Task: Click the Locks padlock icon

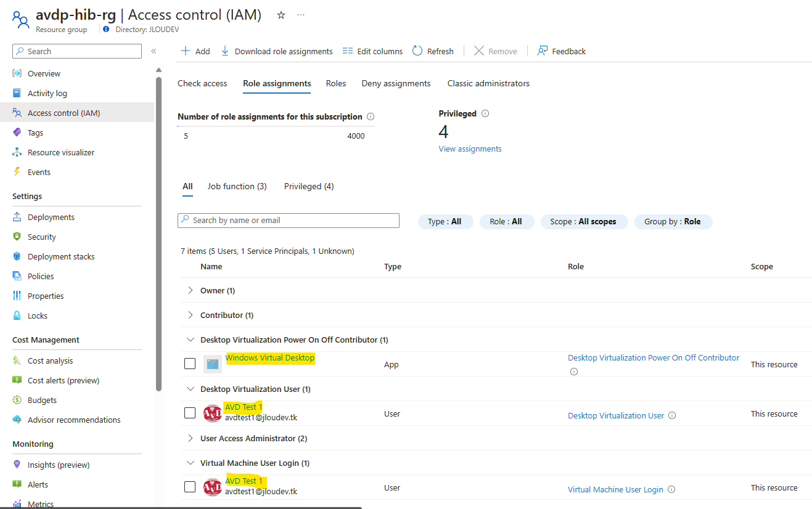Action: coord(17,316)
